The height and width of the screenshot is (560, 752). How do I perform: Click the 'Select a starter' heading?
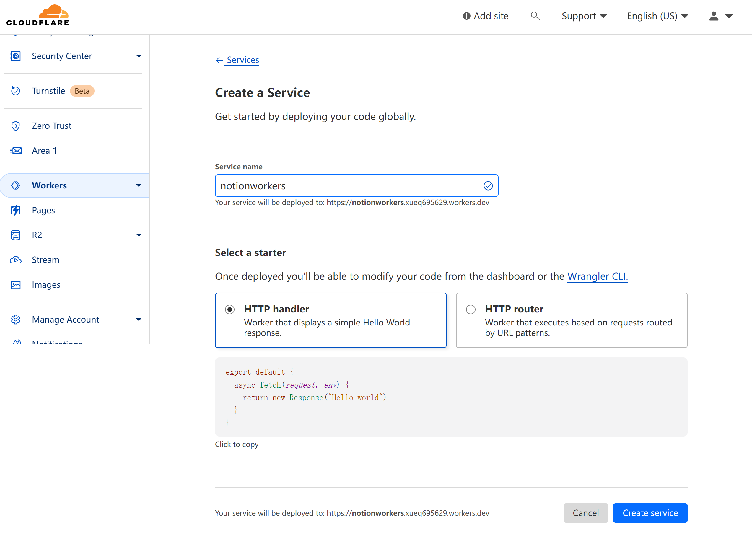[250, 253]
